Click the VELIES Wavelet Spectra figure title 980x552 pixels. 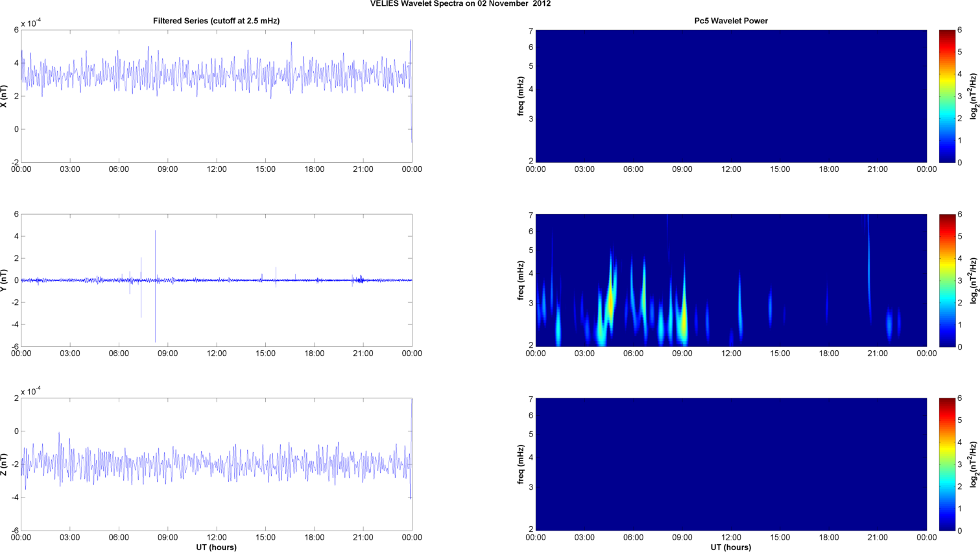point(460,4)
